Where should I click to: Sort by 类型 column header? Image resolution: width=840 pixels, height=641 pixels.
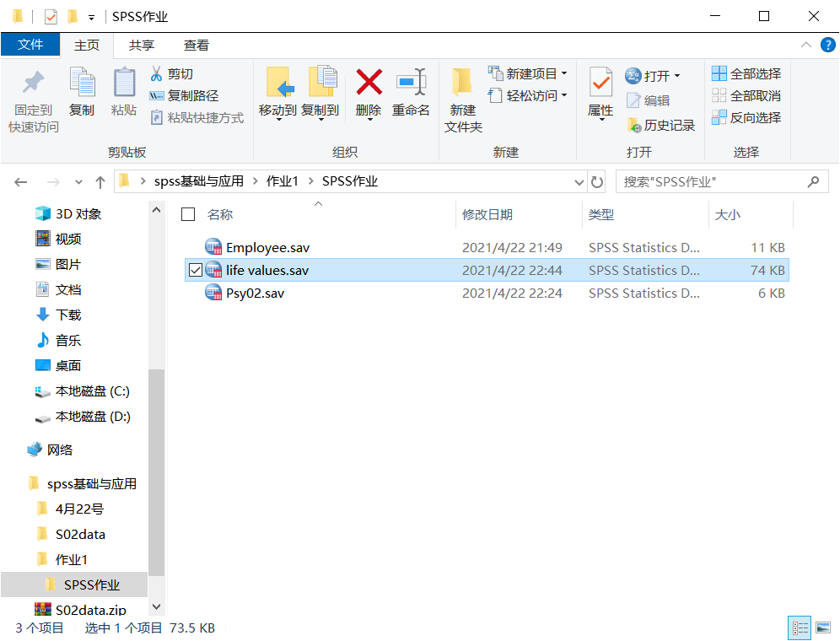pos(601,214)
